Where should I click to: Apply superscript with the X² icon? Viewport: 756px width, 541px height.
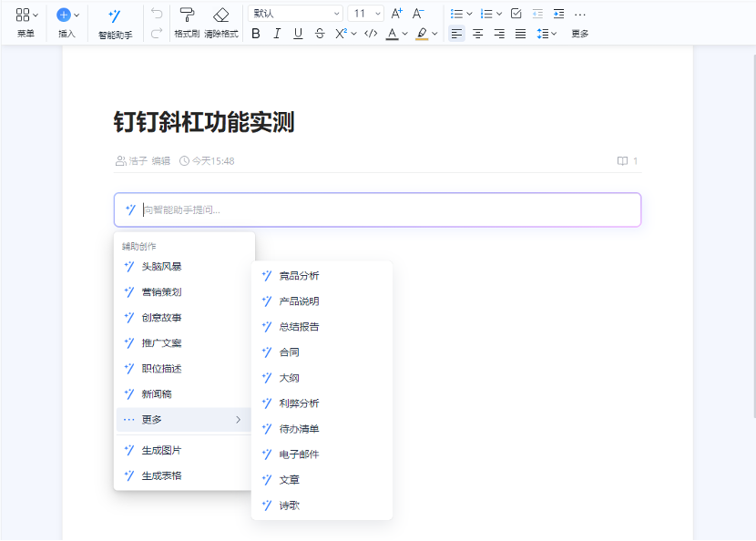point(342,33)
